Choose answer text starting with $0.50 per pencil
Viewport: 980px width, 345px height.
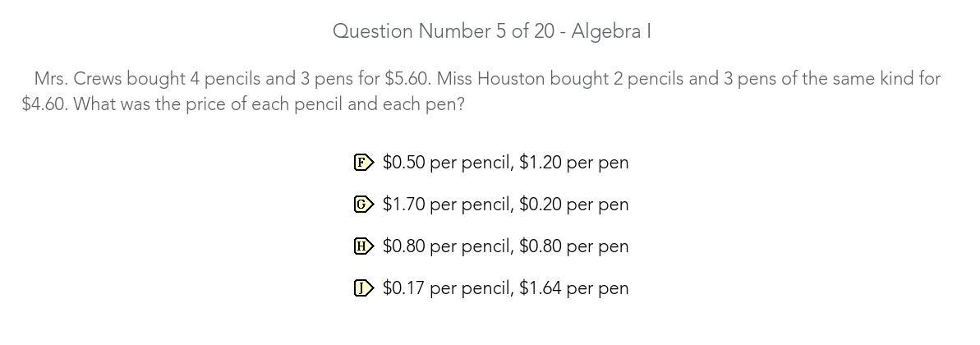[x=506, y=163]
